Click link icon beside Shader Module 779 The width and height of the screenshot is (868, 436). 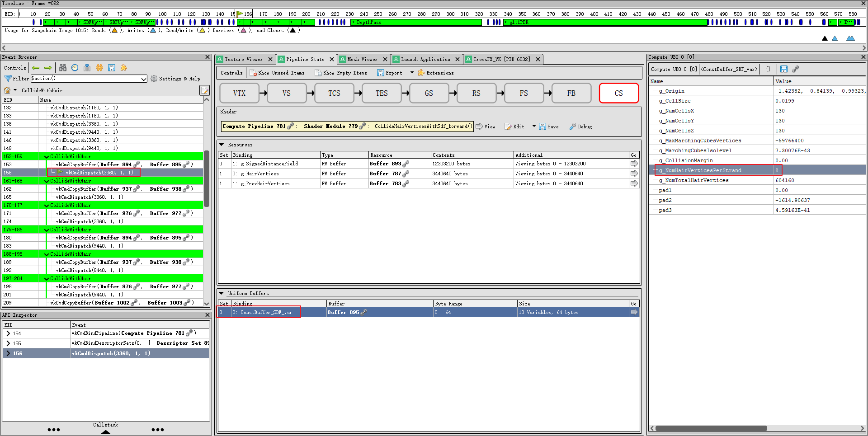point(363,126)
